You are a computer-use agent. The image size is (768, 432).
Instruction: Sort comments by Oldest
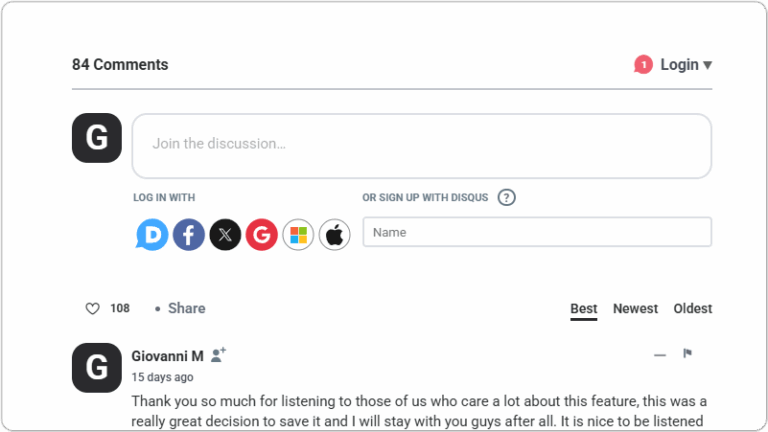(692, 309)
